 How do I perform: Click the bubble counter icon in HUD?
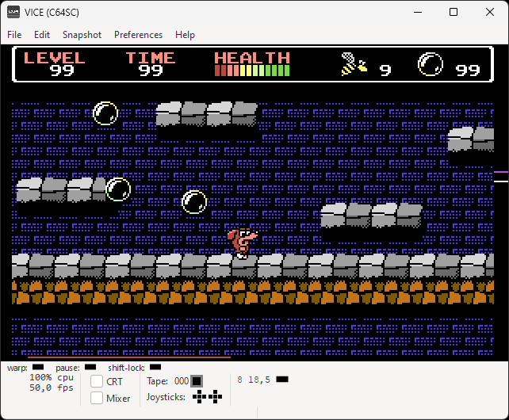coord(431,64)
